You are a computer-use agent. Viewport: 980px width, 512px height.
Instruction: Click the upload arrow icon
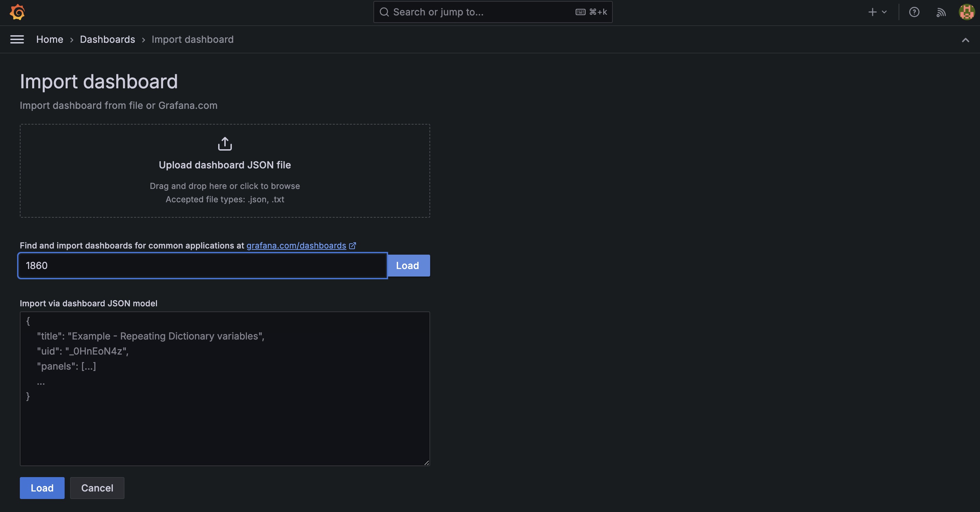(x=225, y=144)
